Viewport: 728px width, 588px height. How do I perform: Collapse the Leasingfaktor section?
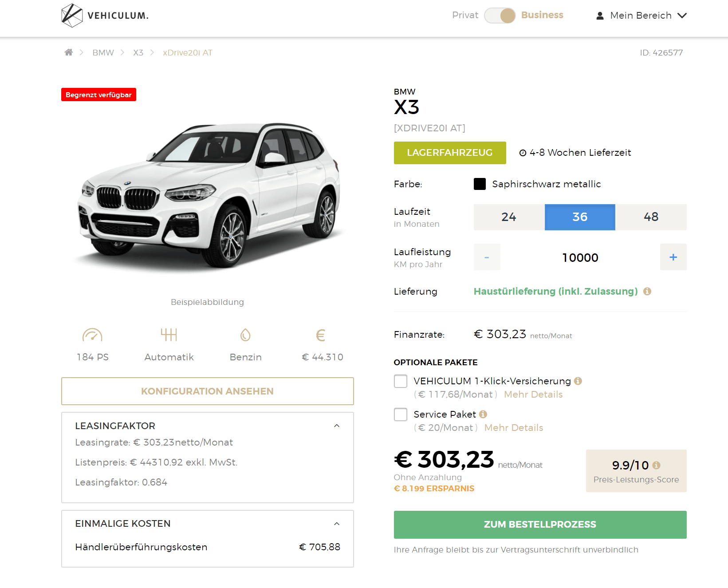(337, 426)
